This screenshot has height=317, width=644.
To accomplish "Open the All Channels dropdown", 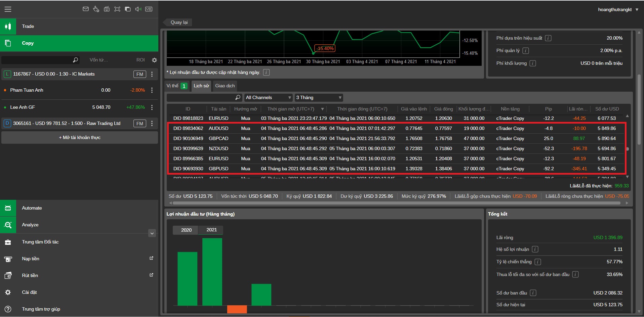I will [268, 98].
